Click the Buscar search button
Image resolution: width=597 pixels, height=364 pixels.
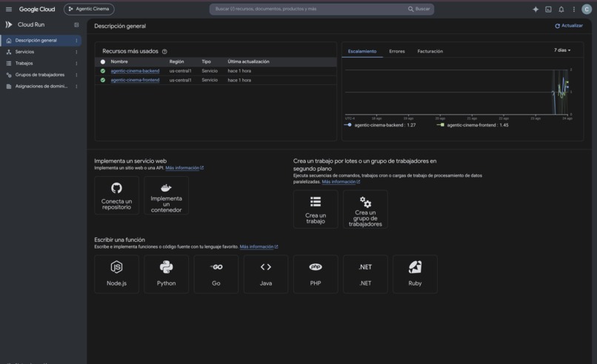pyautogui.click(x=418, y=9)
